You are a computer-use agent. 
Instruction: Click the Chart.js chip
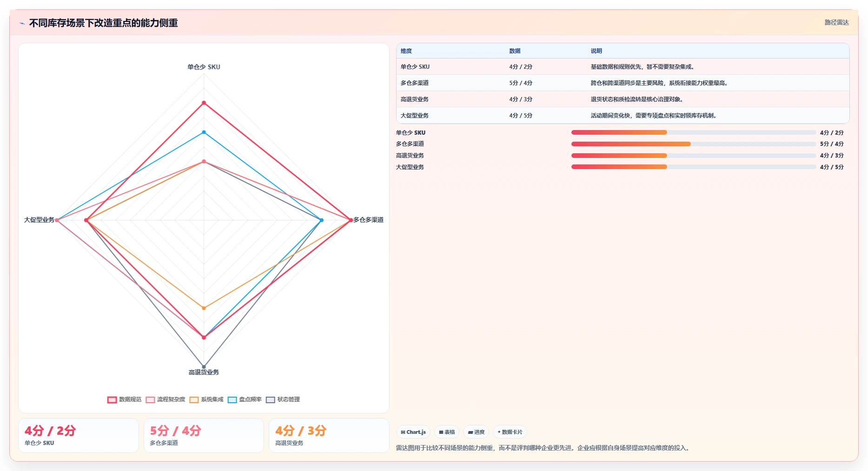[413, 432]
